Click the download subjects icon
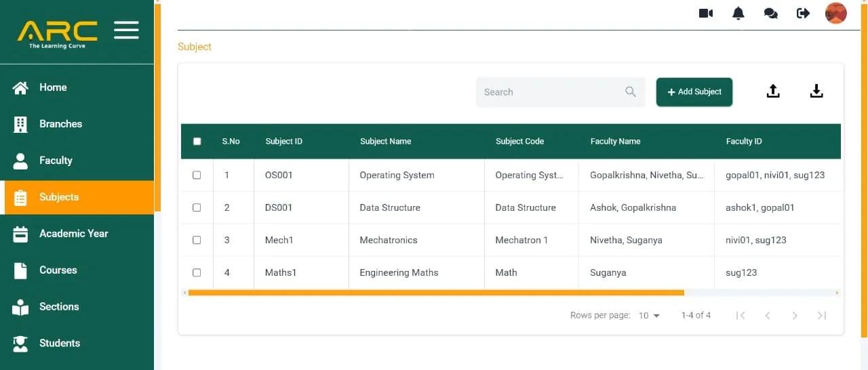 816,91
